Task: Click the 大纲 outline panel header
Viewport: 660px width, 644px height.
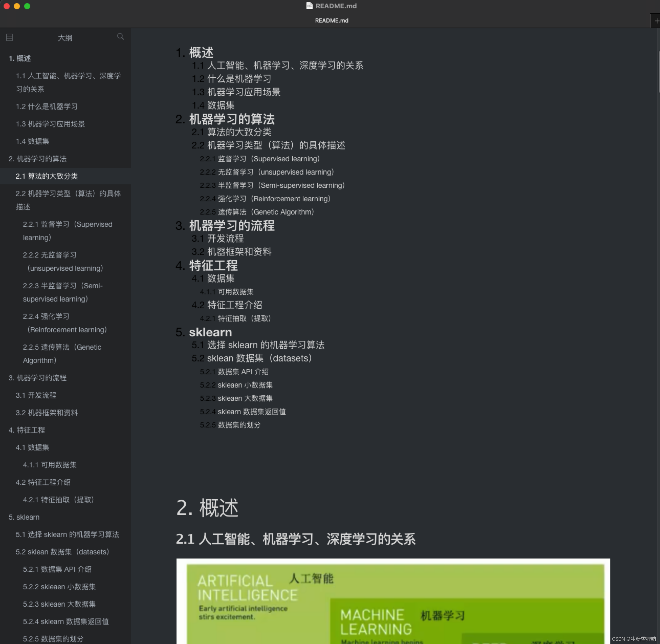Action: tap(65, 38)
